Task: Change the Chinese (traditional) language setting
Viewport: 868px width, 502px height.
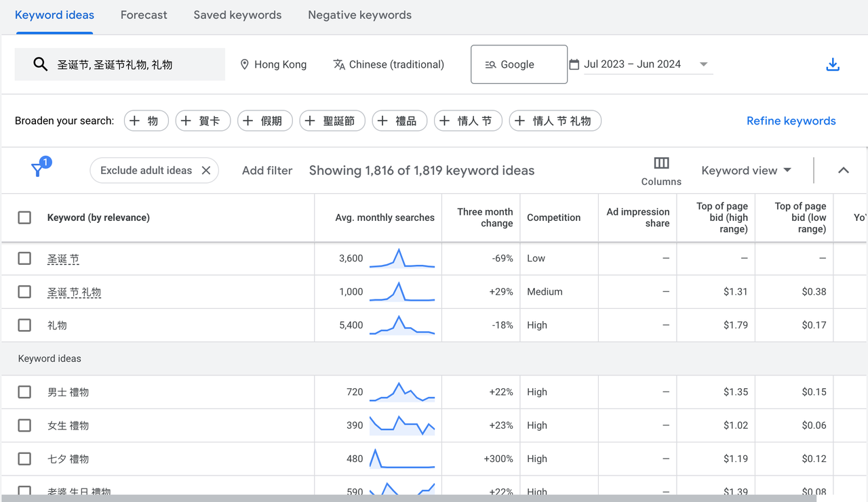Action: coord(389,64)
